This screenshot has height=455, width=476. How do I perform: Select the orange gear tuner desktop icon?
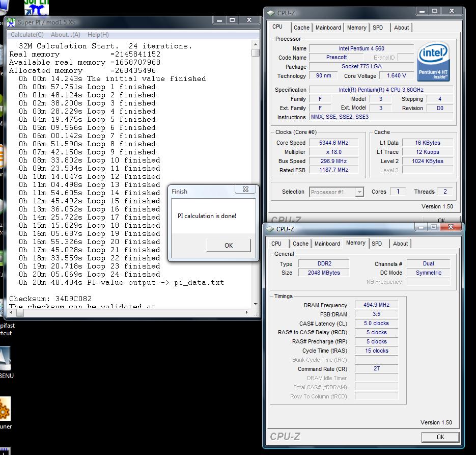tap(6, 413)
